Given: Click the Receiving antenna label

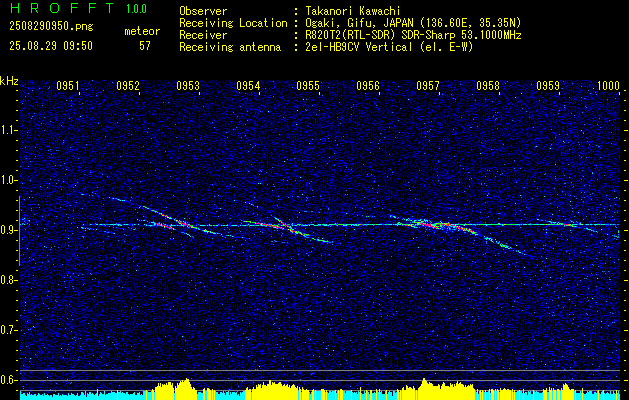Looking at the screenshot, I should [230, 47].
